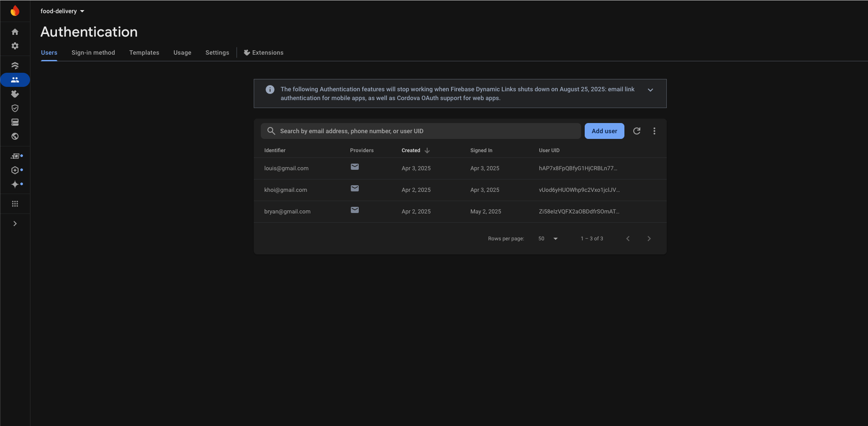
Task: Open App Check shield icon in sidebar
Action: (15, 108)
